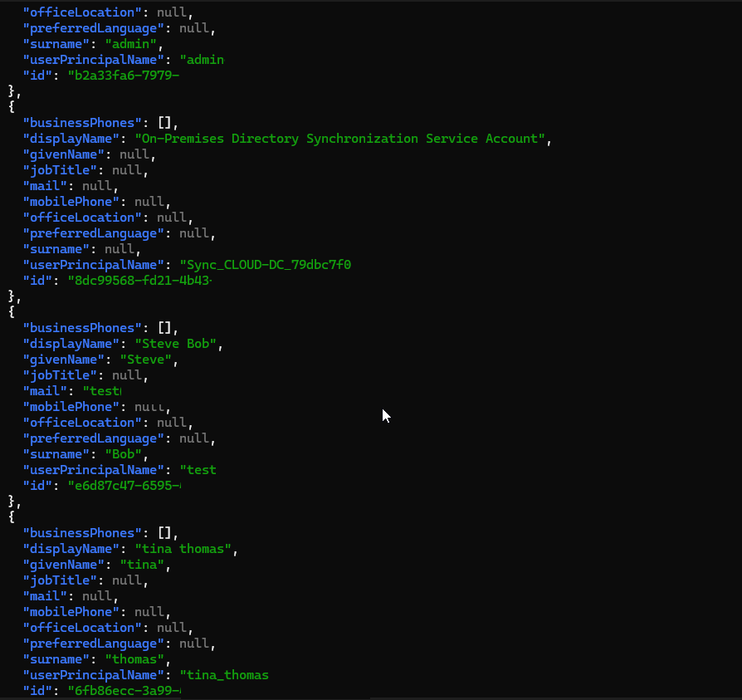Click the "On-Premises Directory Synchronization Service Account" display name

pos(340,139)
